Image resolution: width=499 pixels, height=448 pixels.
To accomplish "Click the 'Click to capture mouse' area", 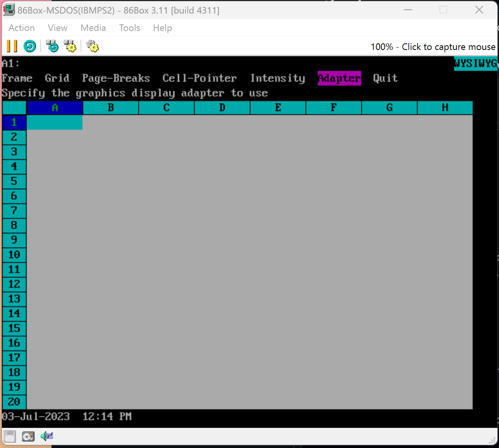I will click(x=448, y=46).
